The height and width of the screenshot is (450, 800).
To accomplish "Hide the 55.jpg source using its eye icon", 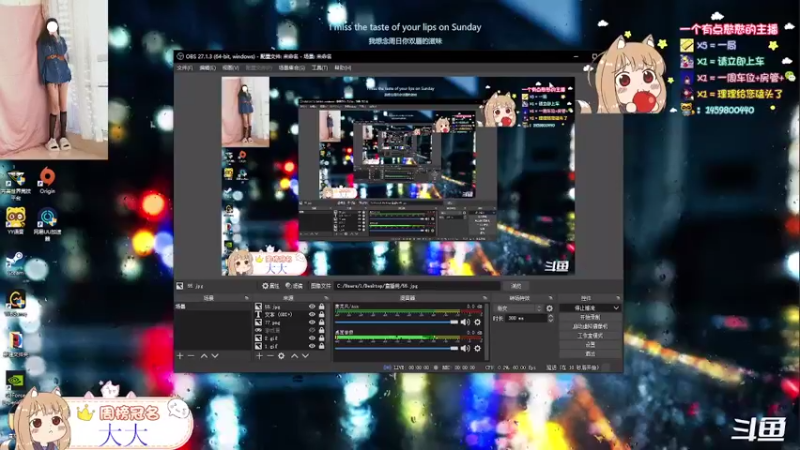I will coord(312,307).
